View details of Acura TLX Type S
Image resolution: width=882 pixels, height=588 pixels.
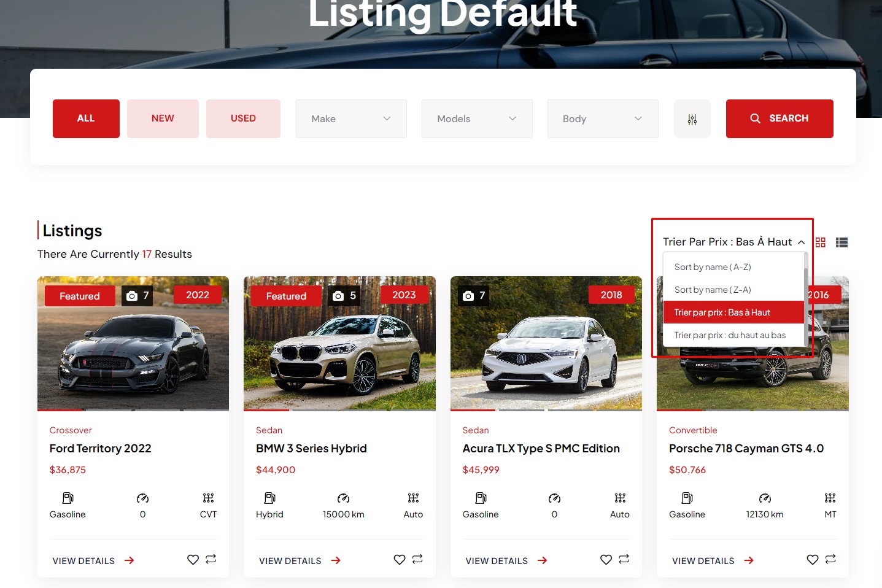(x=506, y=561)
